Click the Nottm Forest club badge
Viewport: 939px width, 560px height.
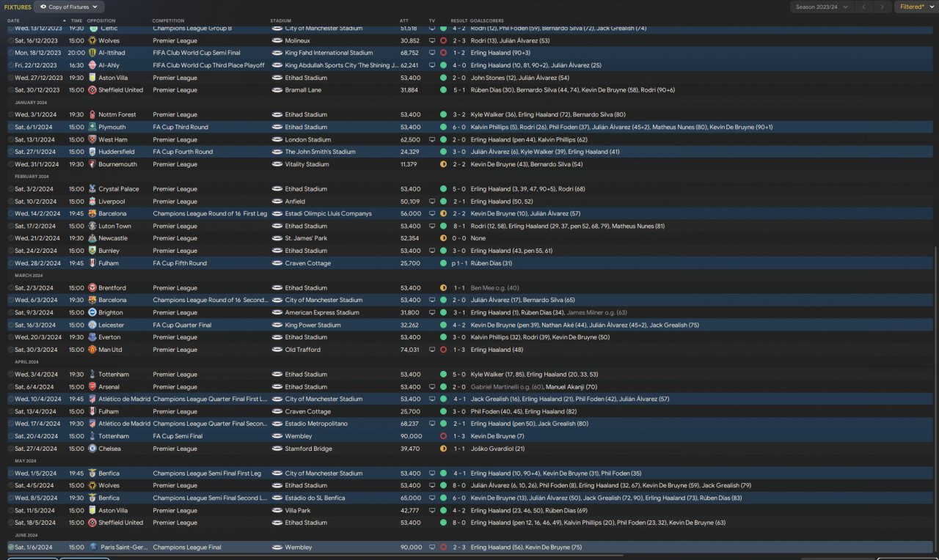coord(92,115)
